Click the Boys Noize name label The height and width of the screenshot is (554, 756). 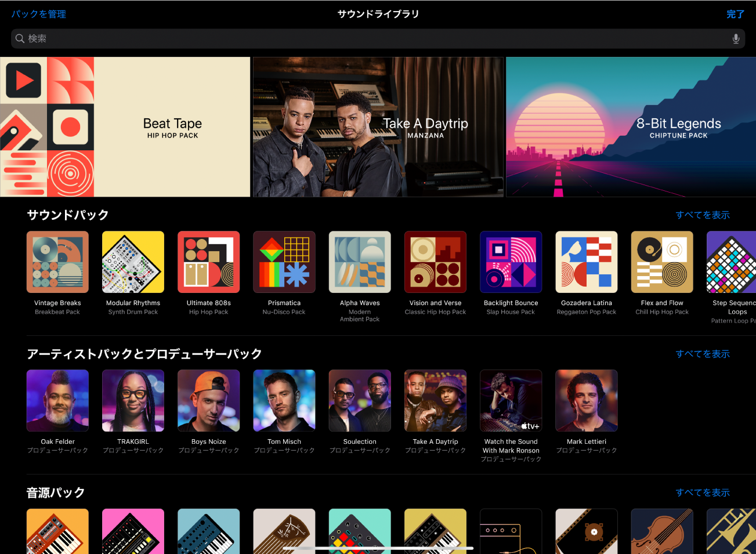click(x=209, y=441)
